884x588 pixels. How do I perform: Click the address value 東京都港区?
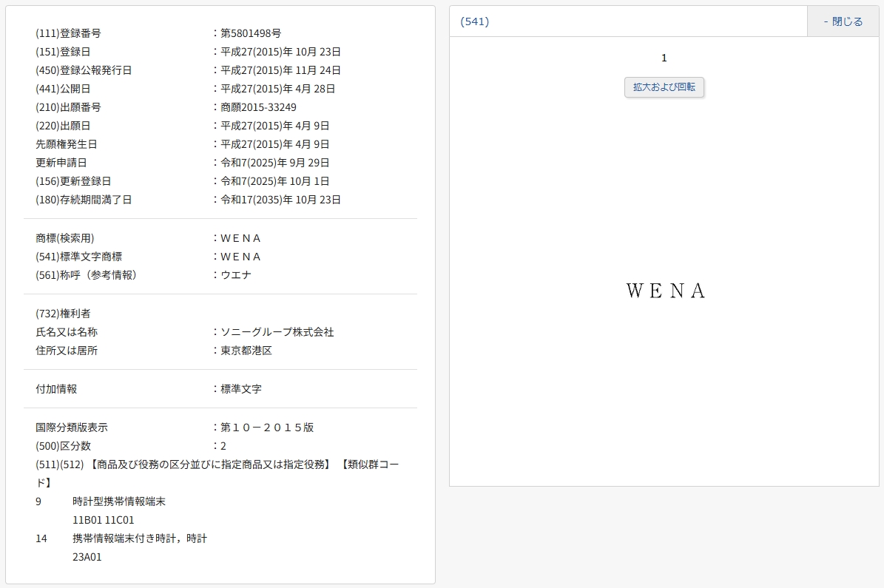[246, 351]
